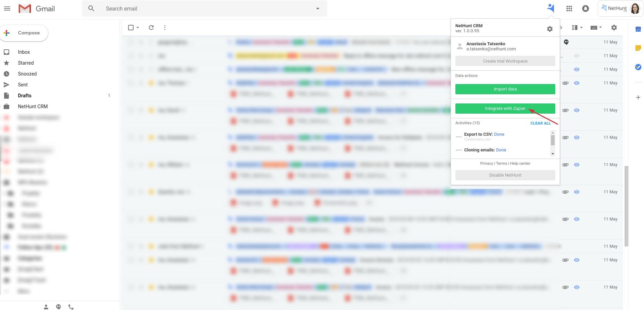The height and width of the screenshot is (310, 644).
Task: Open the Google Calendar side panel icon
Action: [638, 29]
